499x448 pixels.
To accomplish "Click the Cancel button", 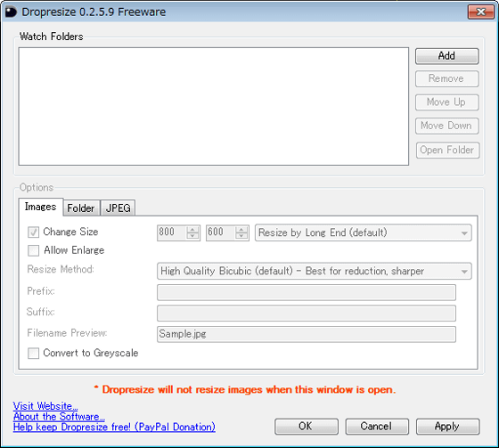I will pyautogui.click(x=377, y=427).
